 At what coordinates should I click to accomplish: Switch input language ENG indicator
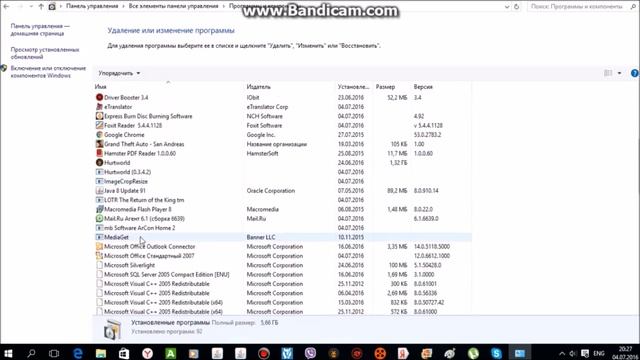[x=599, y=353]
